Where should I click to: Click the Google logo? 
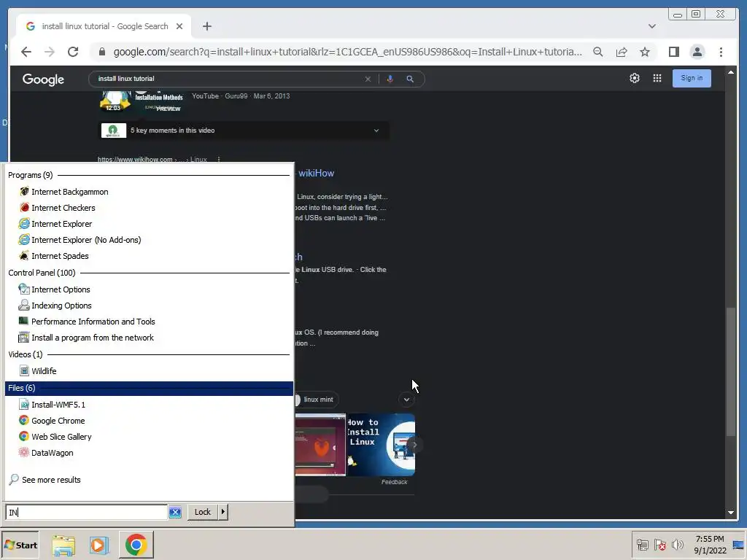tap(43, 79)
